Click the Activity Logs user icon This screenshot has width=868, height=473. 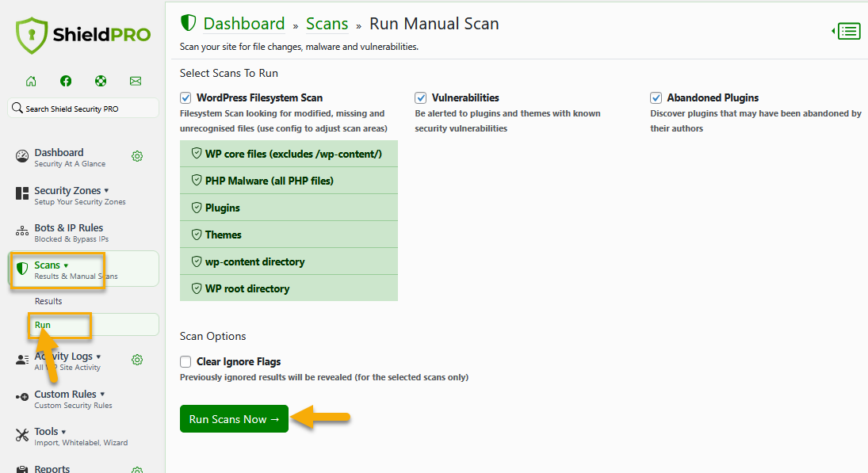coord(22,360)
